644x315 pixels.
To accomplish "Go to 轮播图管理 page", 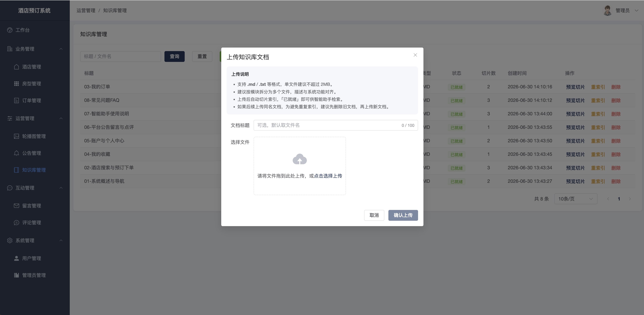I will coord(35,136).
